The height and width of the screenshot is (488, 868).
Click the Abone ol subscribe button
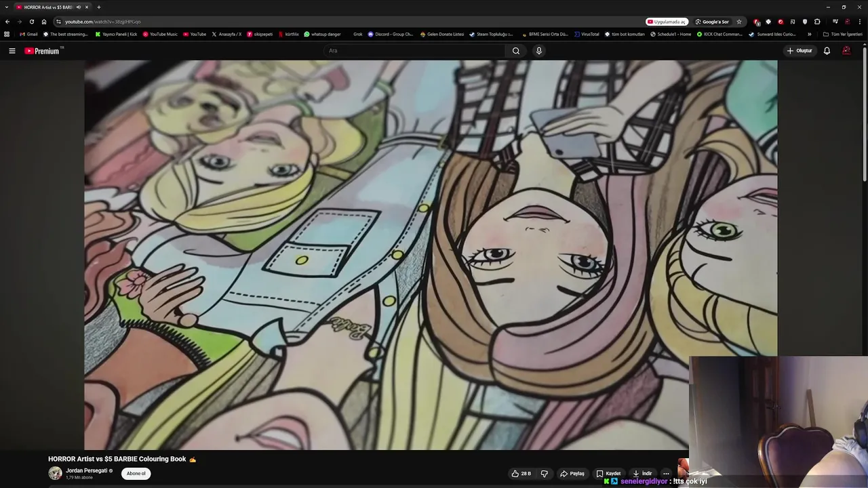[136, 474]
